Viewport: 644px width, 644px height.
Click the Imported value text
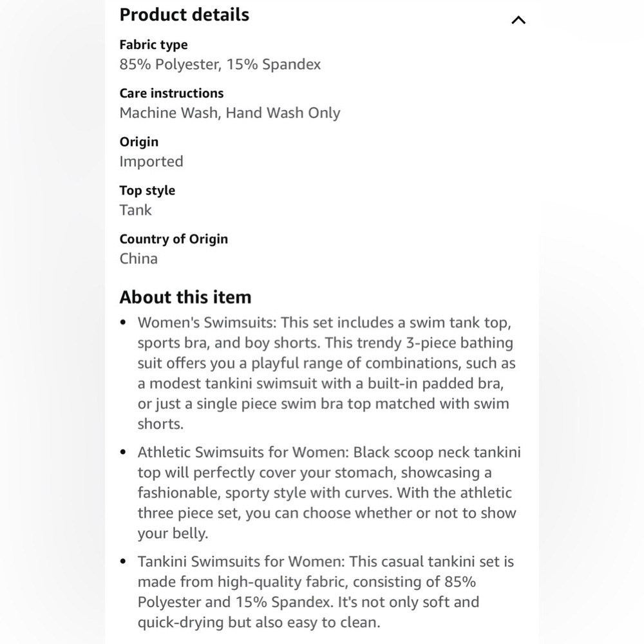click(151, 162)
